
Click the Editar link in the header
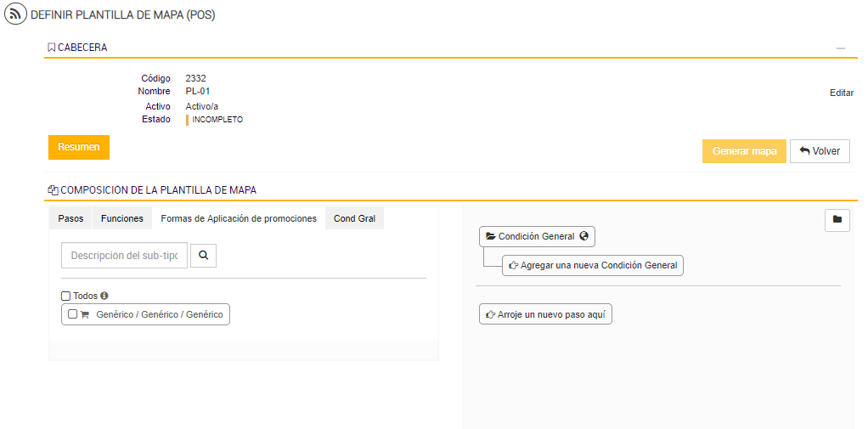841,93
